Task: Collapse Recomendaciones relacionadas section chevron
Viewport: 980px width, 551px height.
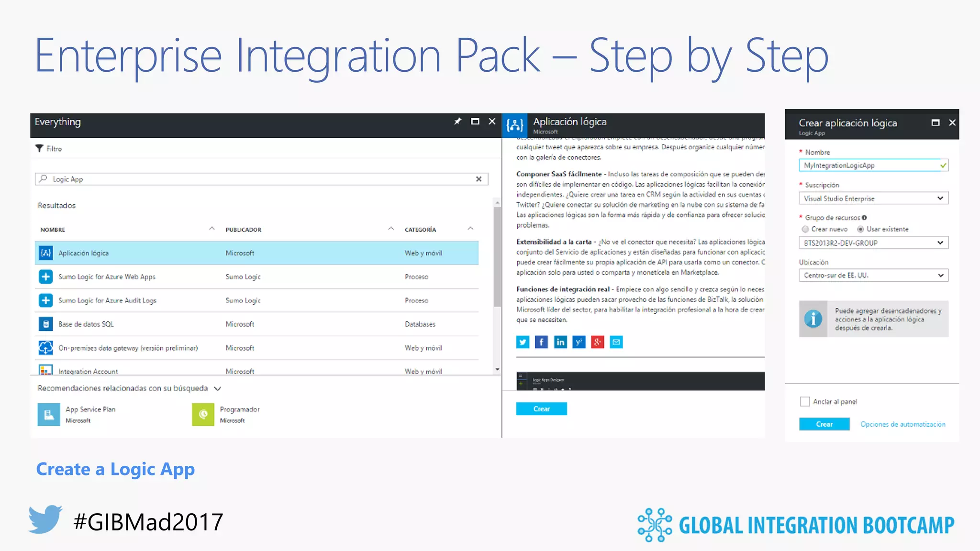Action: 218,388
